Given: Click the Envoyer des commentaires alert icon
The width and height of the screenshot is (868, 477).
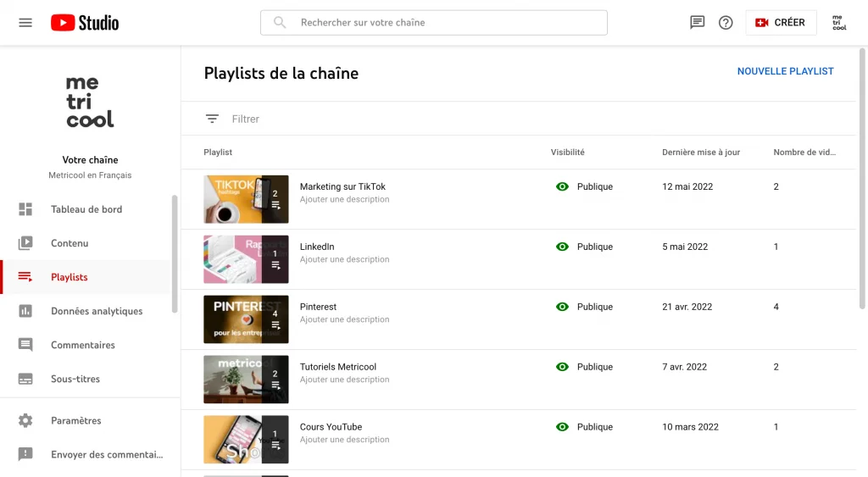Looking at the screenshot, I should (25, 454).
